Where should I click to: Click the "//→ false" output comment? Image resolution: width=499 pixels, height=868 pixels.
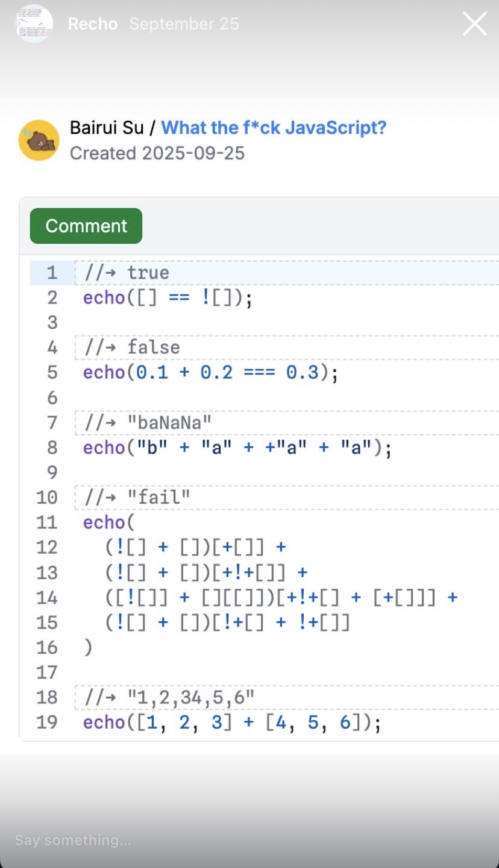coord(132,347)
